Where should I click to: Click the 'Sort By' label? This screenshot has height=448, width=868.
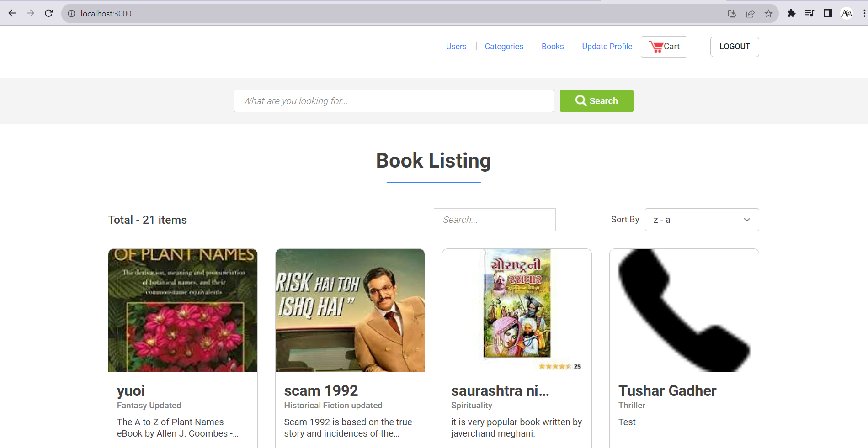point(625,220)
